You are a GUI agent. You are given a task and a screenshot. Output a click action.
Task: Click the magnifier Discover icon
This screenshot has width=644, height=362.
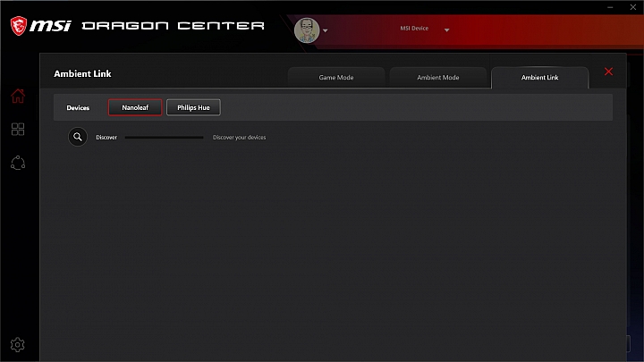point(78,137)
